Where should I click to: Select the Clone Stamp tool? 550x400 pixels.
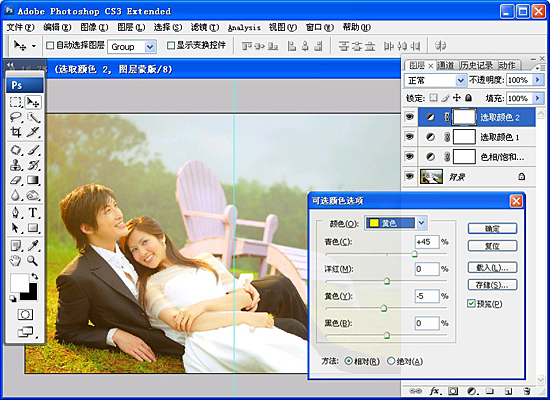16,165
